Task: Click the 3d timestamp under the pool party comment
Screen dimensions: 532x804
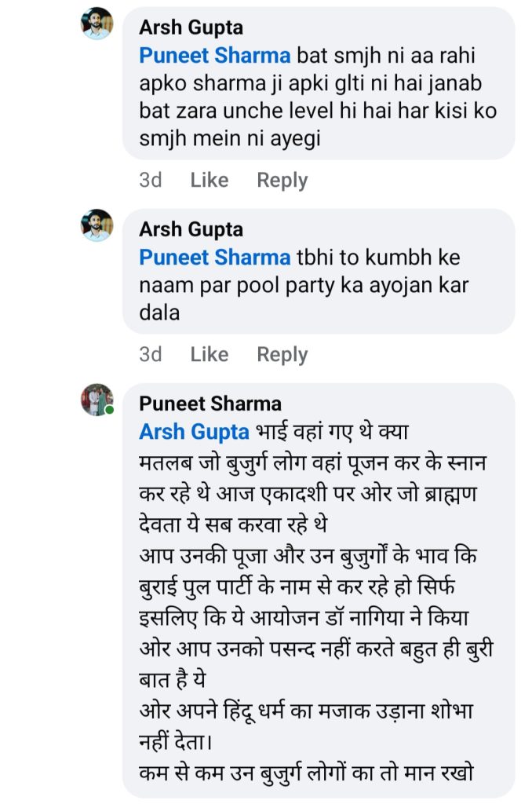Action: [150, 354]
